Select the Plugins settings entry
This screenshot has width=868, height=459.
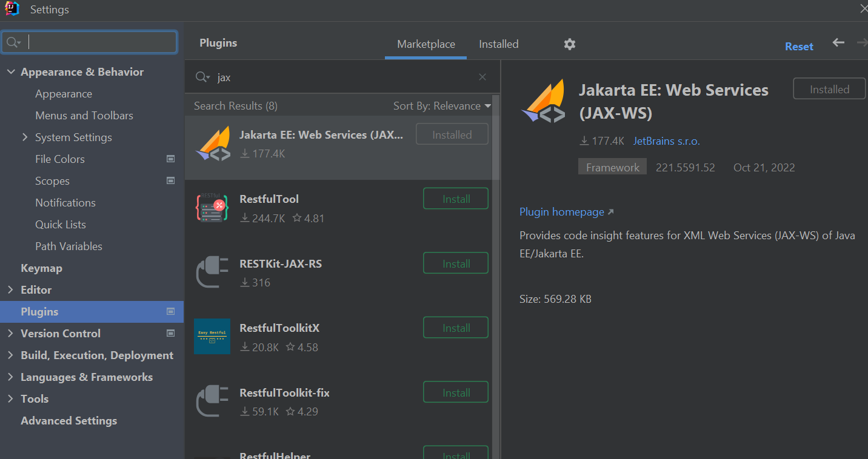92,312
